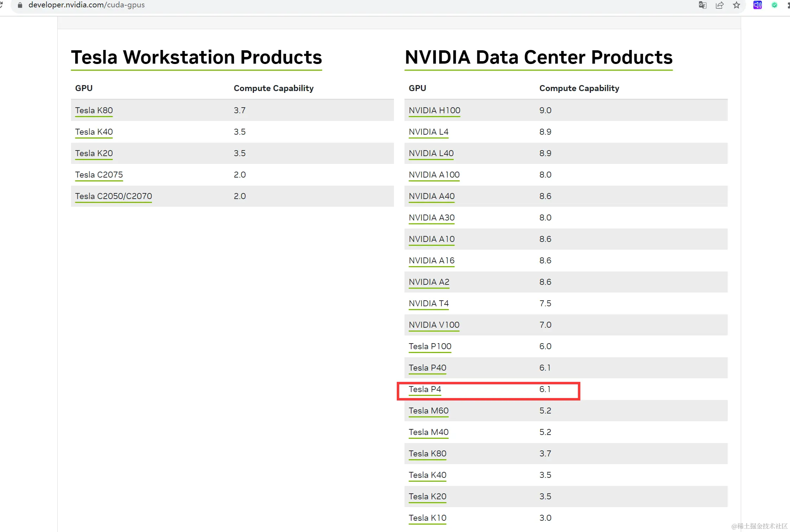Open the NVIDIA L40 link
The height and width of the screenshot is (532, 790).
(x=431, y=153)
